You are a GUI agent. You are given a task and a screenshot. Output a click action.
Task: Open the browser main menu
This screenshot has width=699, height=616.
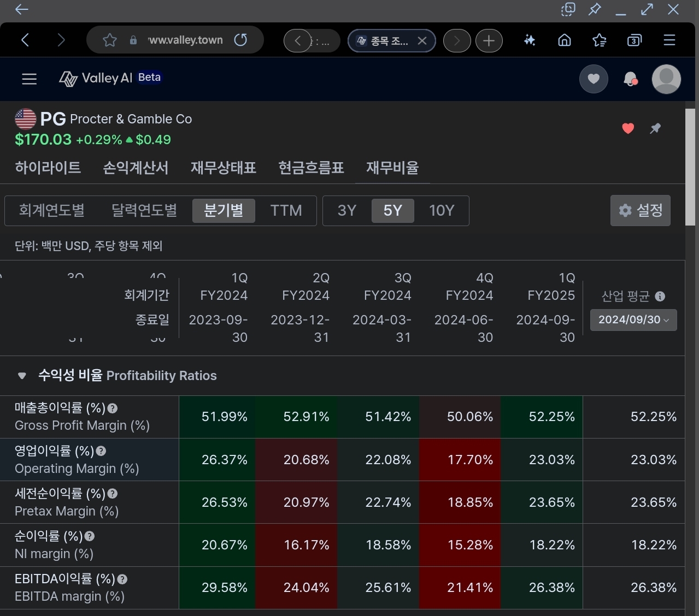tap(669, 40)
